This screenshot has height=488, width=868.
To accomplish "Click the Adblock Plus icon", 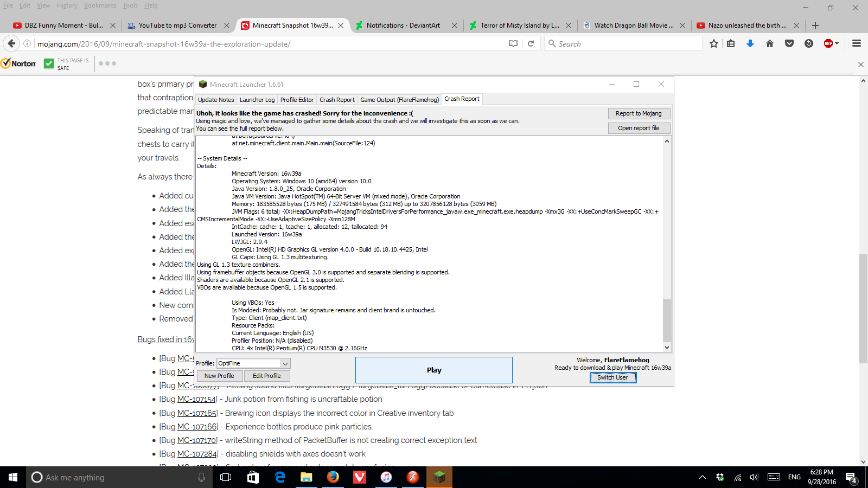I will coord(828,43).
